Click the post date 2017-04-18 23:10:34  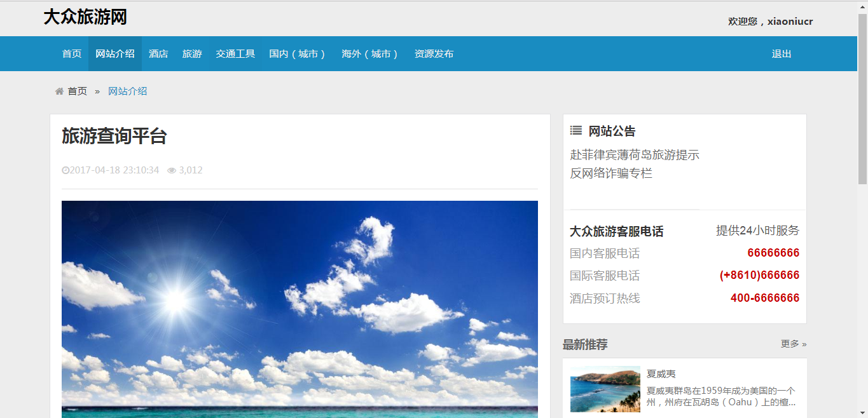coord(114,170)
